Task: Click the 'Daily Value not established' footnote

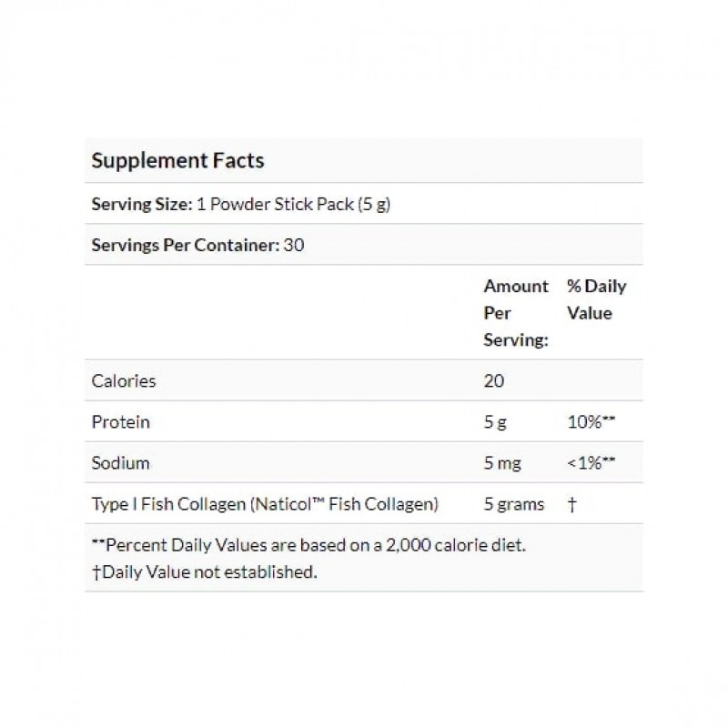Action: point(204,571)
